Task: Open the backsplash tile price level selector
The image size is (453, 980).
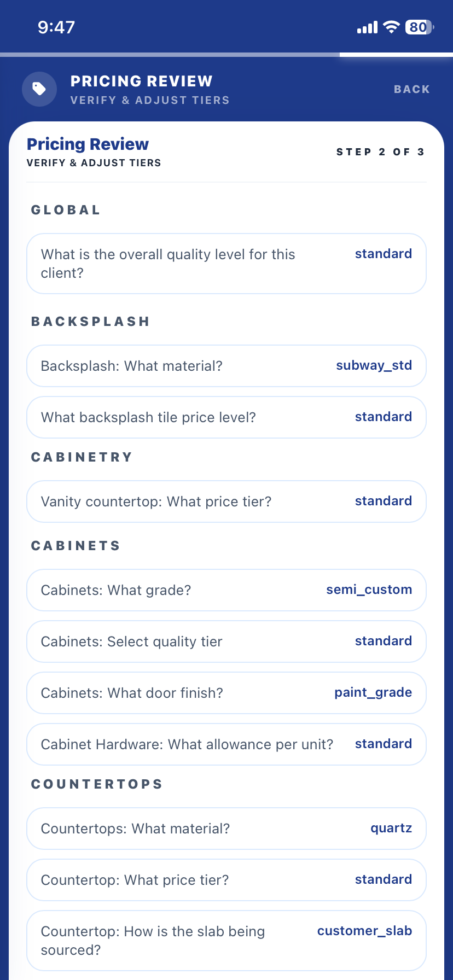Action: (x=226, y=417)
